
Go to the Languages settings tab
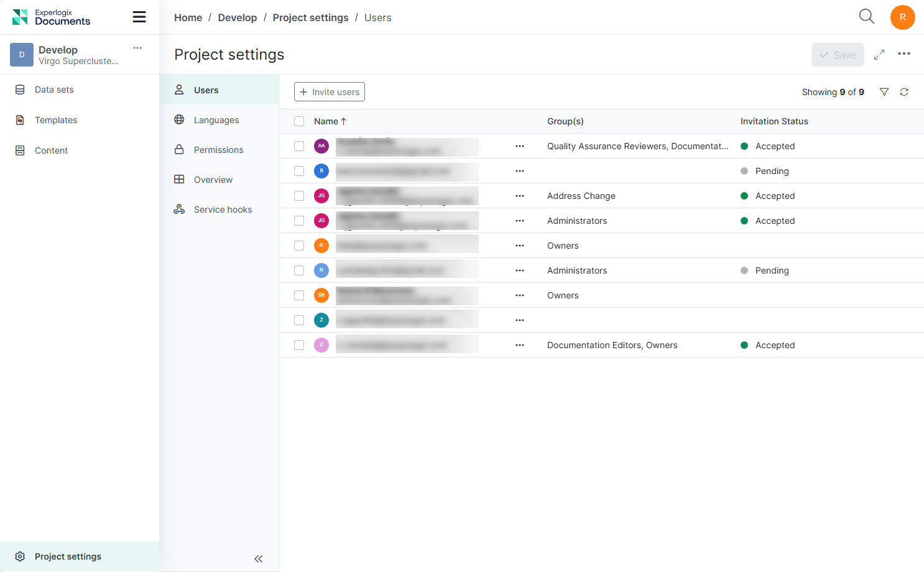coord(216,120)
